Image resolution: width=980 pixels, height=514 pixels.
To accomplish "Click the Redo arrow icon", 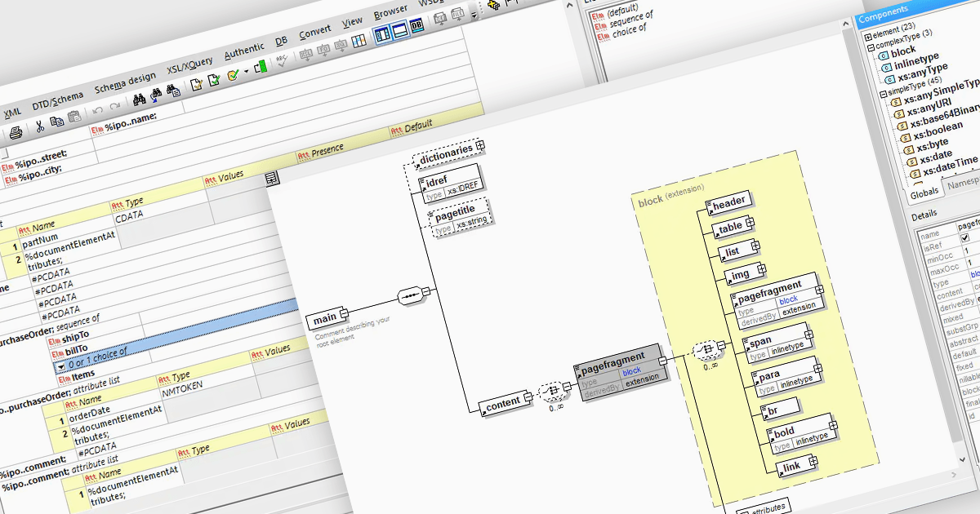I will [114, 106].
